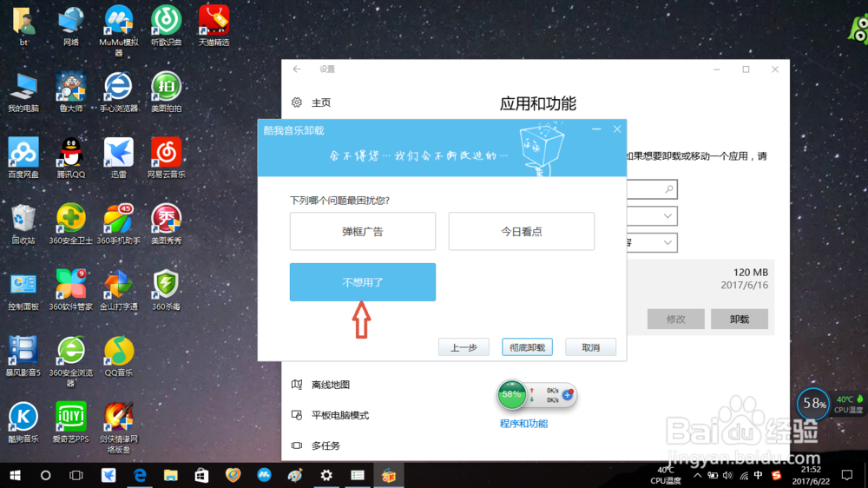The height and width of the screenshot is (488, 868).
Task: Click the green 58% memory ball
Action: tap(511, 395)
